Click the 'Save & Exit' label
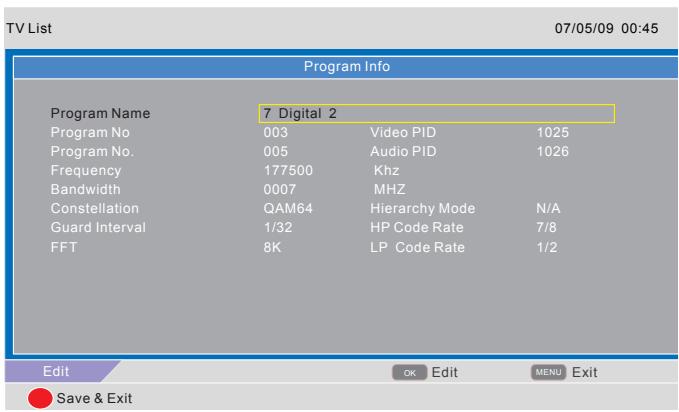Screen dimensions: 679x412 94,398
